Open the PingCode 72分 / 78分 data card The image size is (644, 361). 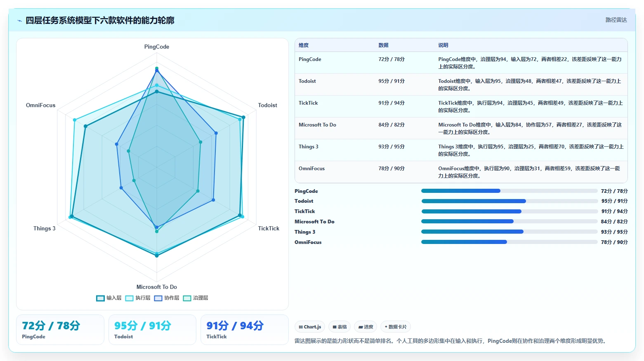pyautogui.click(x=60, y=330)
